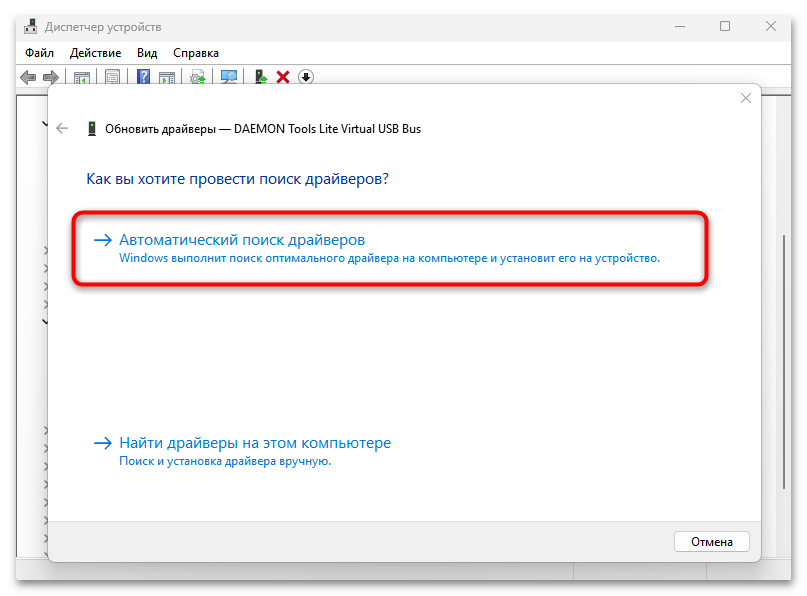This screenshot has height=596, width=807.
Task: Click the gear icon with green arrow
Action: (198, 77)
